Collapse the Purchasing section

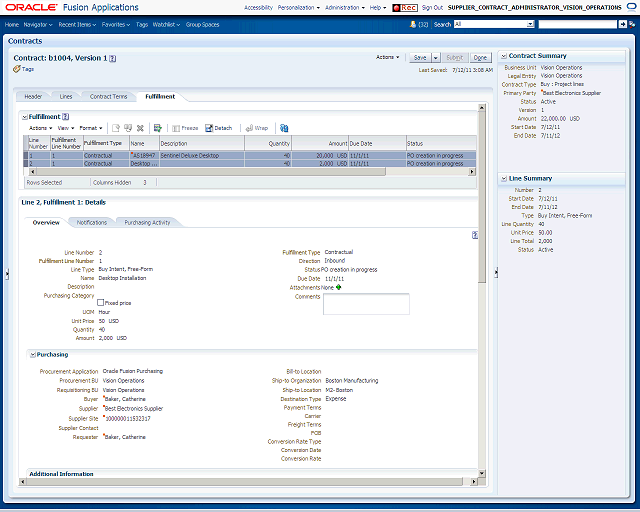pos(32,355)
